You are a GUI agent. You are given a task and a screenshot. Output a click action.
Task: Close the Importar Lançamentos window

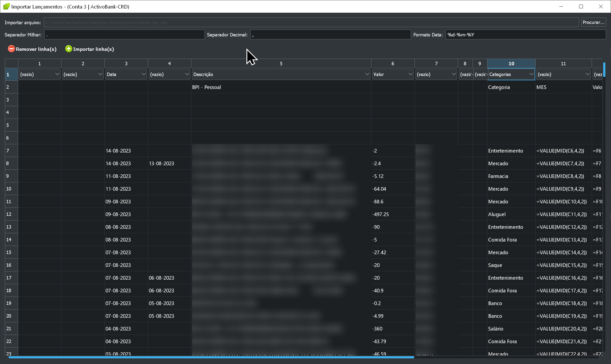pos(600,7)
